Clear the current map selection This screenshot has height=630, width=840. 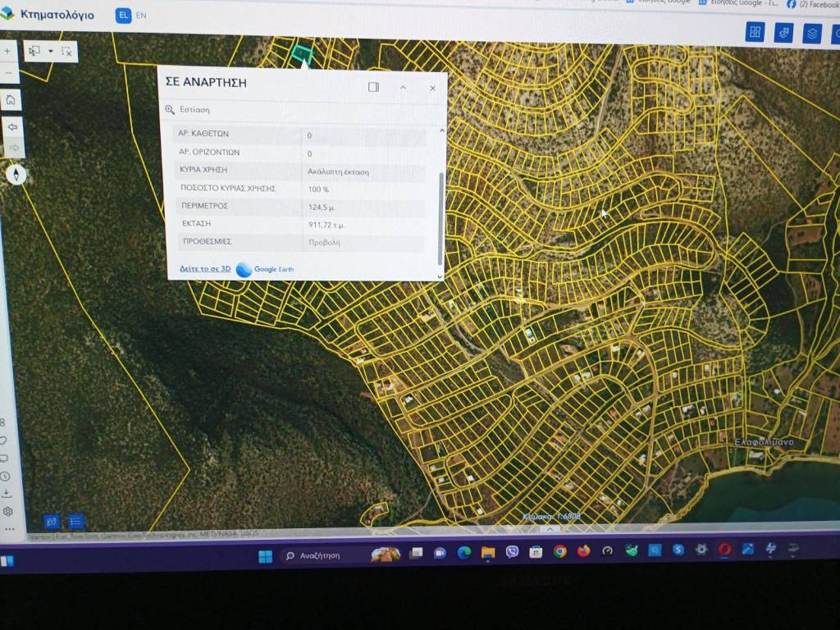click(x=67, y=51)
